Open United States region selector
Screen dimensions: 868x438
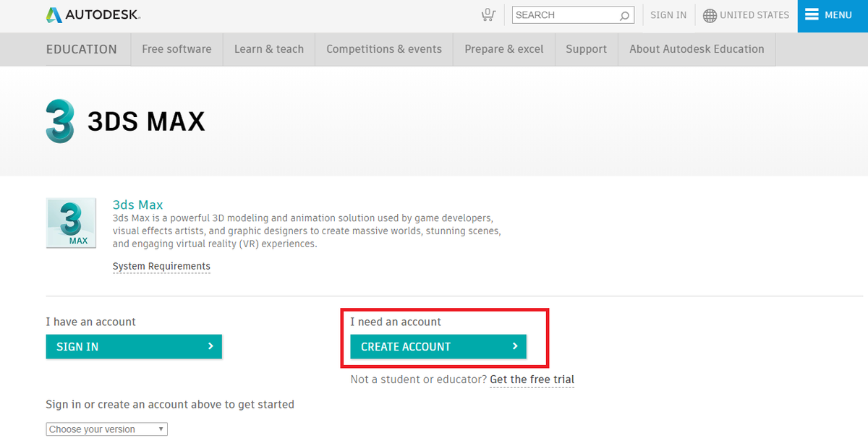[754, 15]
